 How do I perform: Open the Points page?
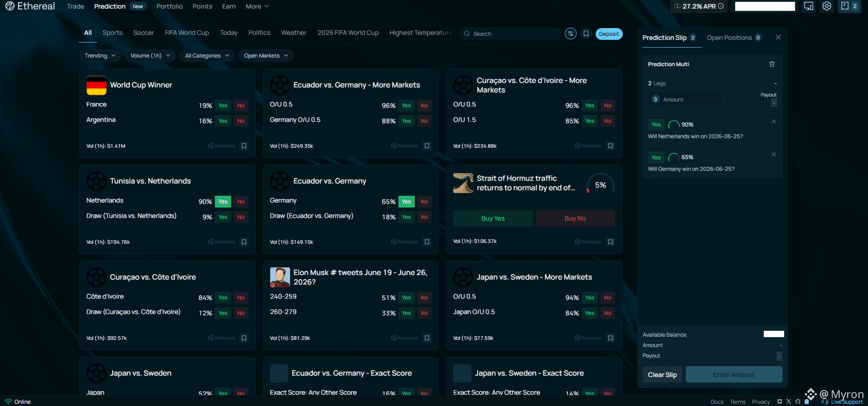[x=202, y=6]
